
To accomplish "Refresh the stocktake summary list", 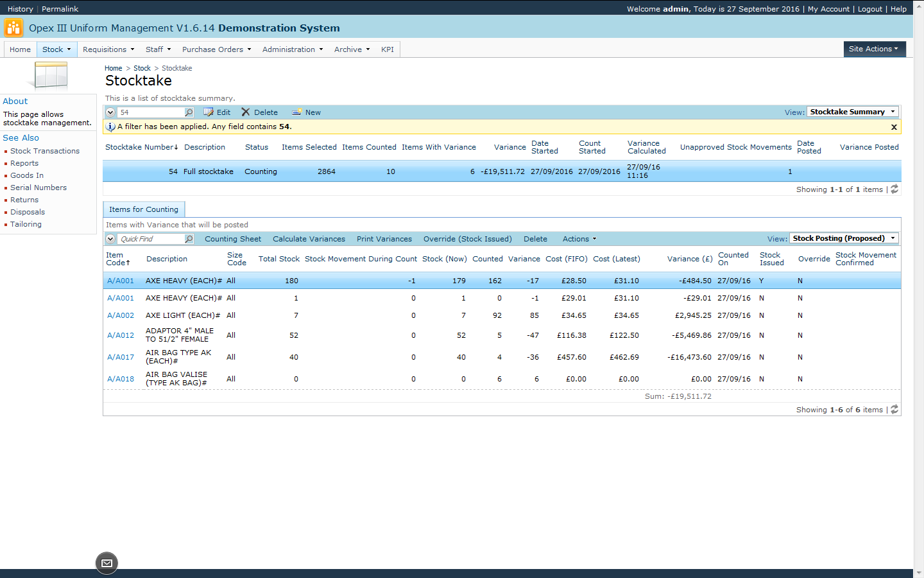I will [894, 189].
